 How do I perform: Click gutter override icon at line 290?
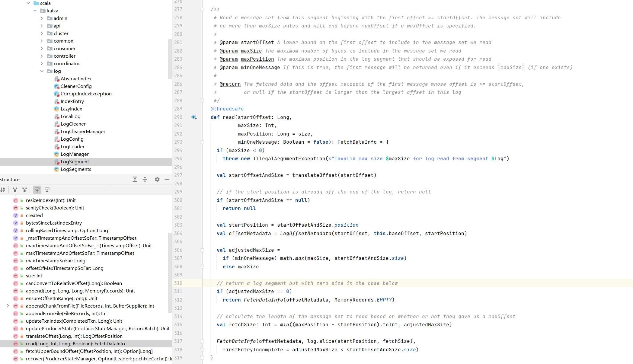pos(194,117)
